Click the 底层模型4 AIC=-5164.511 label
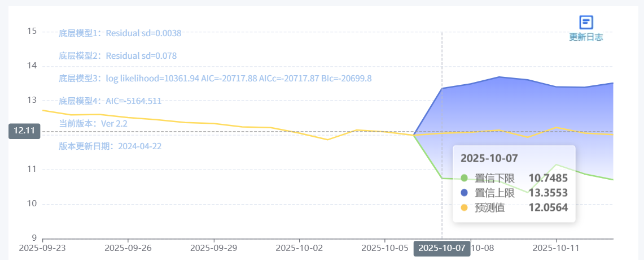This screenshot has height=260, width=644. point(110,101)
